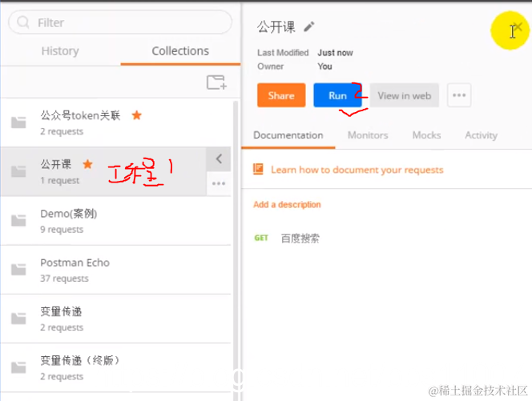532x401 pixels.
Task: Click the documentation book icon
Action: click(x=258, y=169)
